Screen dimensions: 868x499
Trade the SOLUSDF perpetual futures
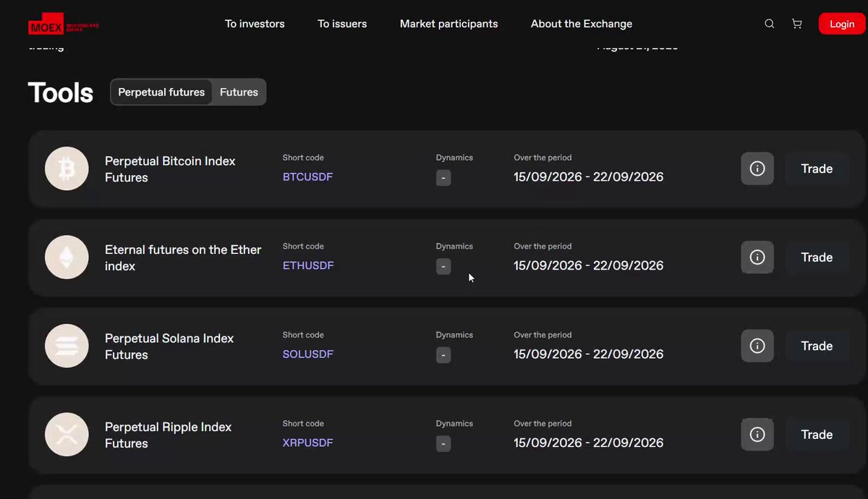click(x=817, y=346)
